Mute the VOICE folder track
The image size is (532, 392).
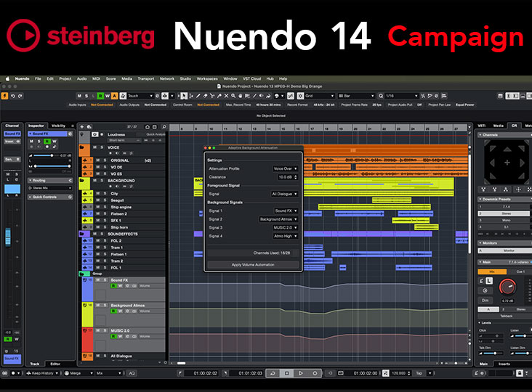95,148
